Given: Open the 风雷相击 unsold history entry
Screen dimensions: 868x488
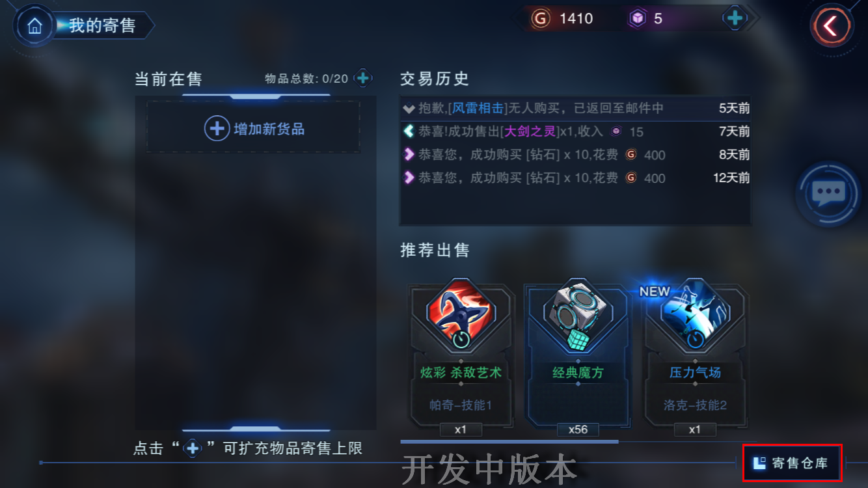Looking at the screenshot, I should tap(576, 108).
